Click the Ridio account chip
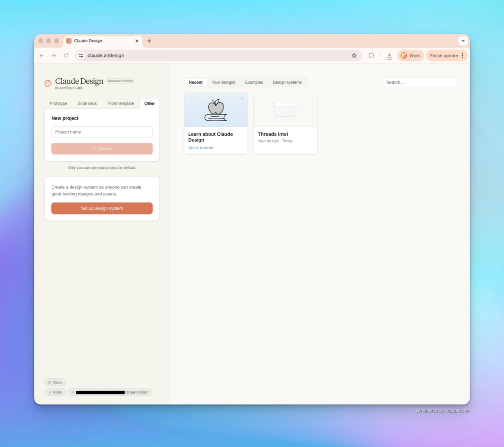504x447 pixels. click(x=55, y=392)
